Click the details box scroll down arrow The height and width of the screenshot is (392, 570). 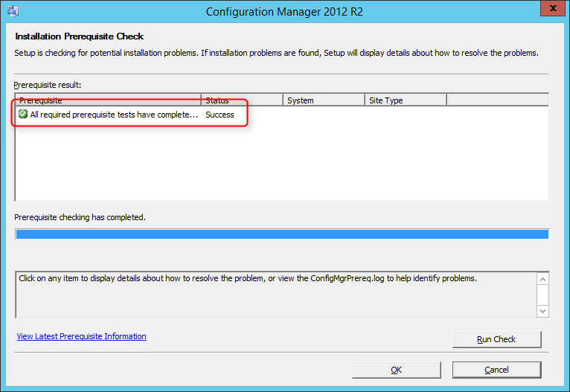coord(542,311)
